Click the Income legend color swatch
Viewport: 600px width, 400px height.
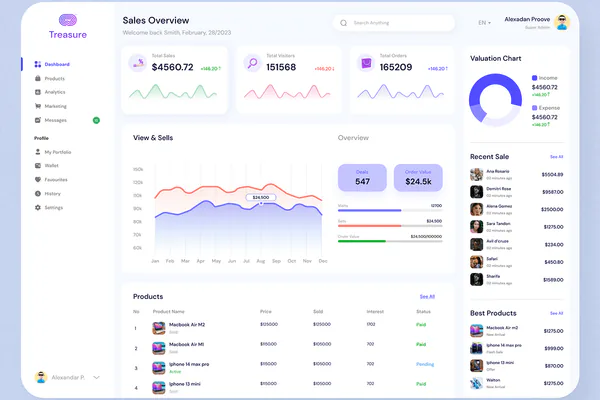click(535, 78)
